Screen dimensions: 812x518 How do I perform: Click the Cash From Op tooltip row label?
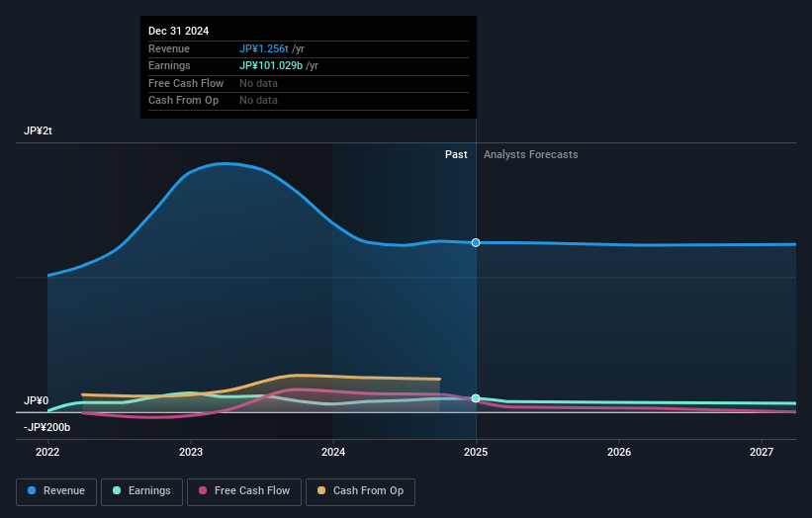click(183, 101)
